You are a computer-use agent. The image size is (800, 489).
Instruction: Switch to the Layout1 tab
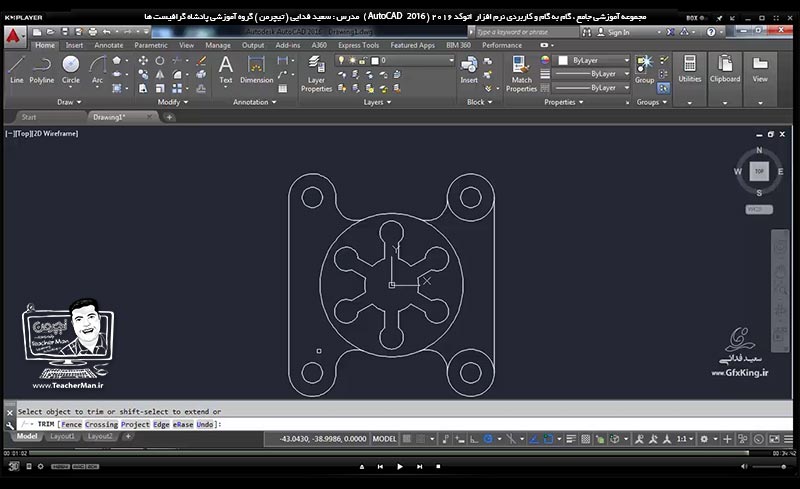tap(62, 436)
